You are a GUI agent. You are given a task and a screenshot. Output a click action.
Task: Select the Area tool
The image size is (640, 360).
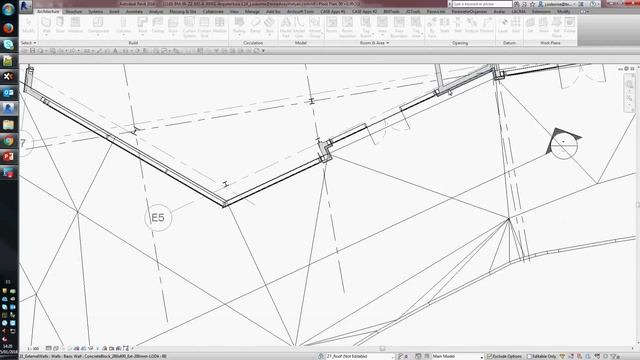pos(382,24)
